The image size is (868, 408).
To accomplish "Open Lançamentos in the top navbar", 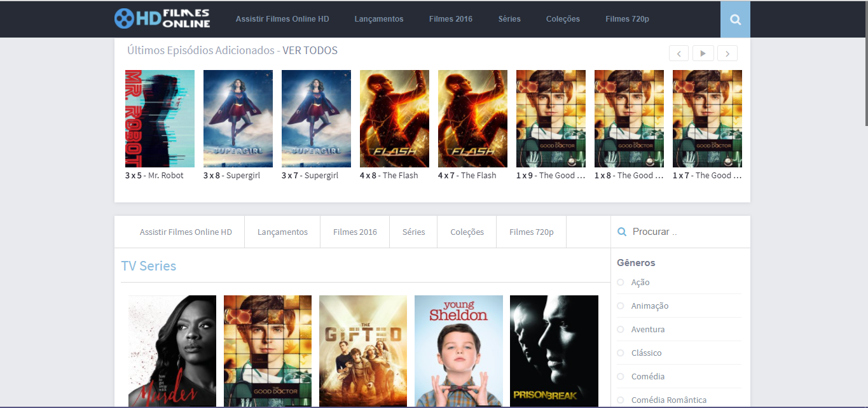I will tap(379, 19).
